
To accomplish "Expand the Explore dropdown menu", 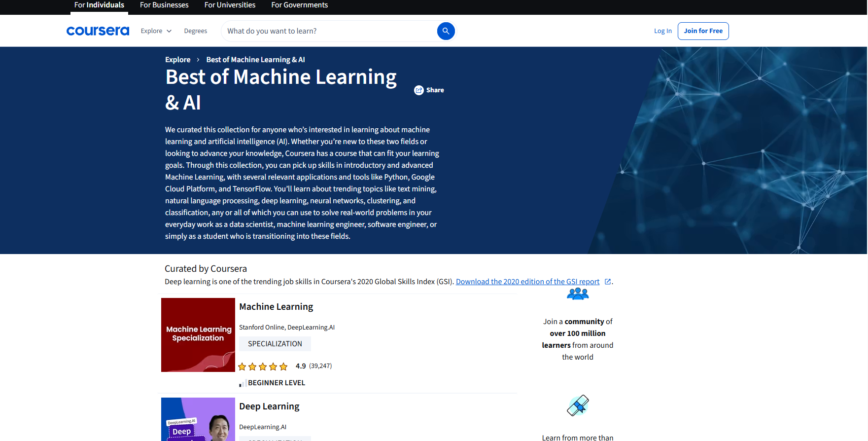I will [x=156, y=31].
